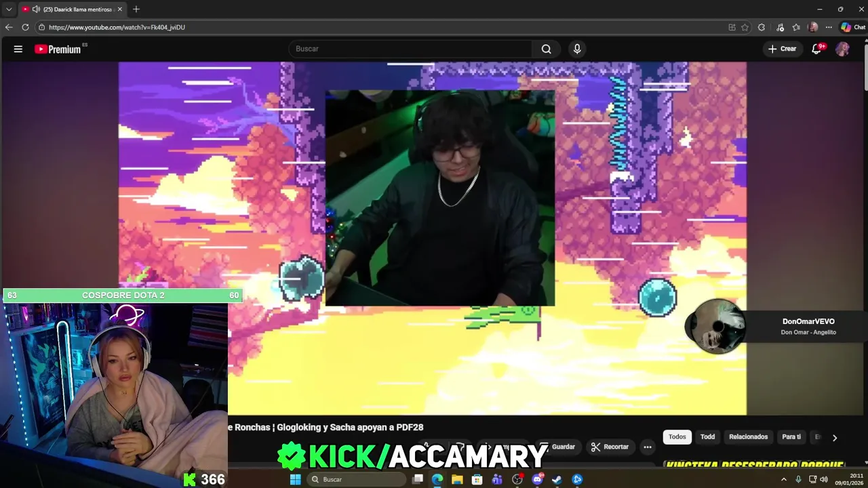Image resolution: width=868 pixels, height=488 pixels.
Task: Open Discord from taskbar
Action: click(x=537, y=479)
